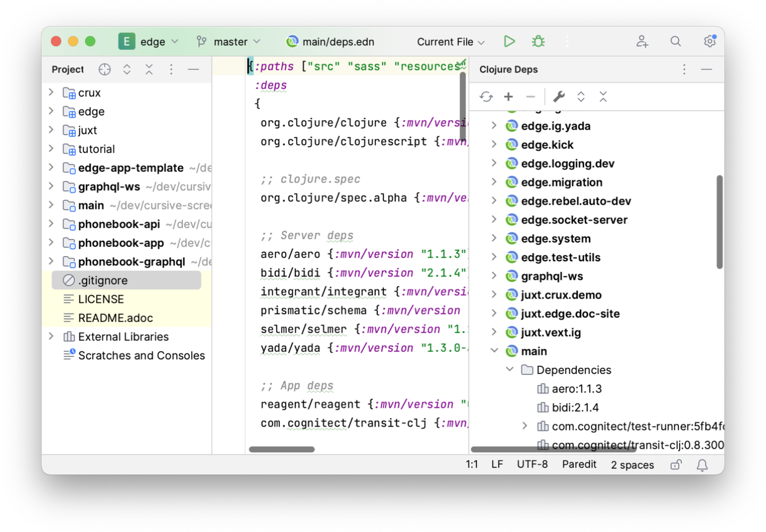Viewport: 766px width, 532px height.
Task: Click the Project panel title
Action: tap(68, 69)
